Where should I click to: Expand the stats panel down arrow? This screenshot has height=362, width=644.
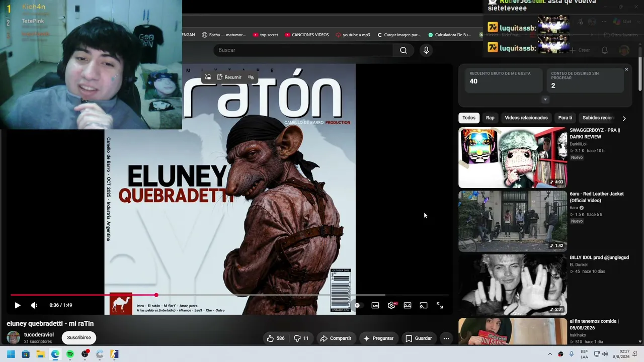click(x=545, y=100)
